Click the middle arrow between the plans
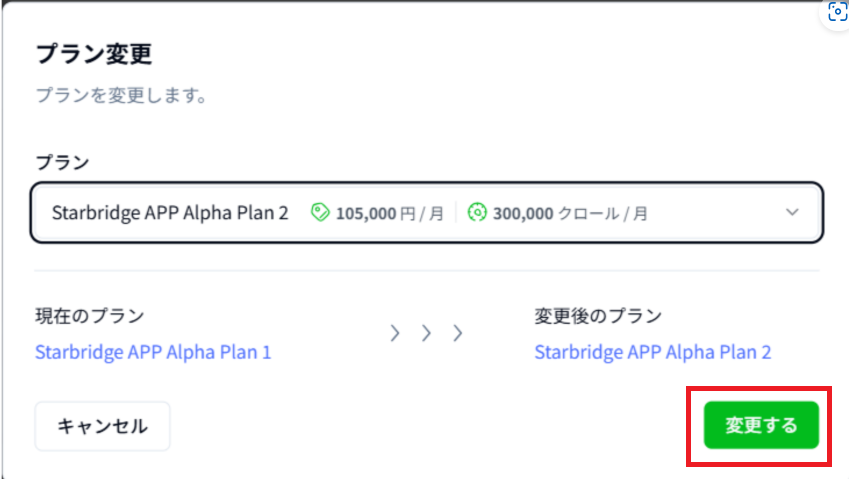849x479 pixels. pyautogui.click(x=426, y=333)
